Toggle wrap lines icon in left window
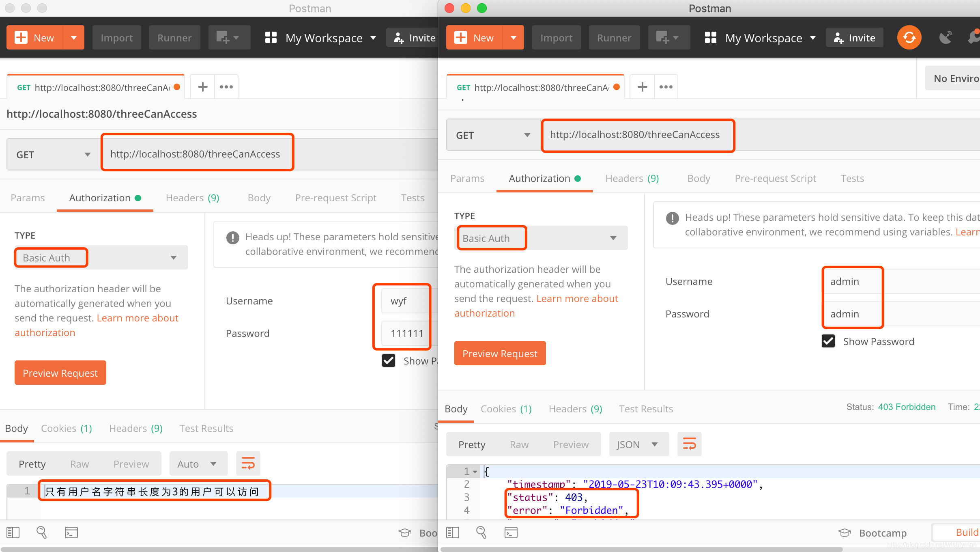 click(x=248, y=464)
